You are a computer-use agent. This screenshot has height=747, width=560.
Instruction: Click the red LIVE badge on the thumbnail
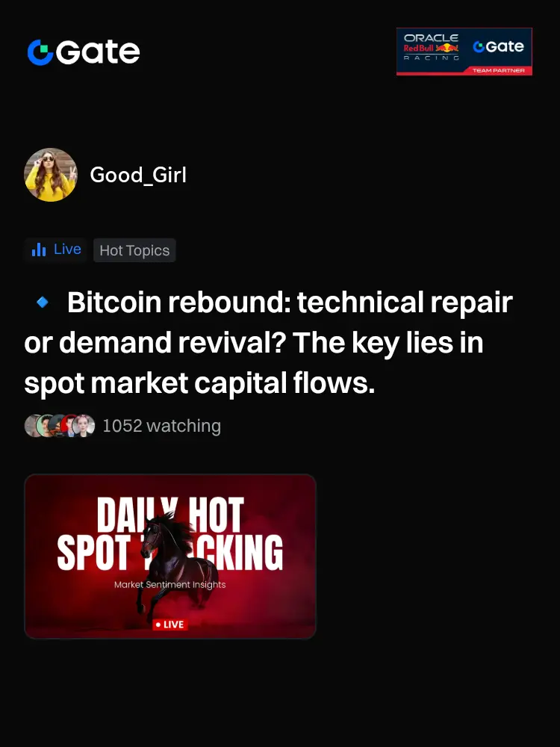coord(170,624)
